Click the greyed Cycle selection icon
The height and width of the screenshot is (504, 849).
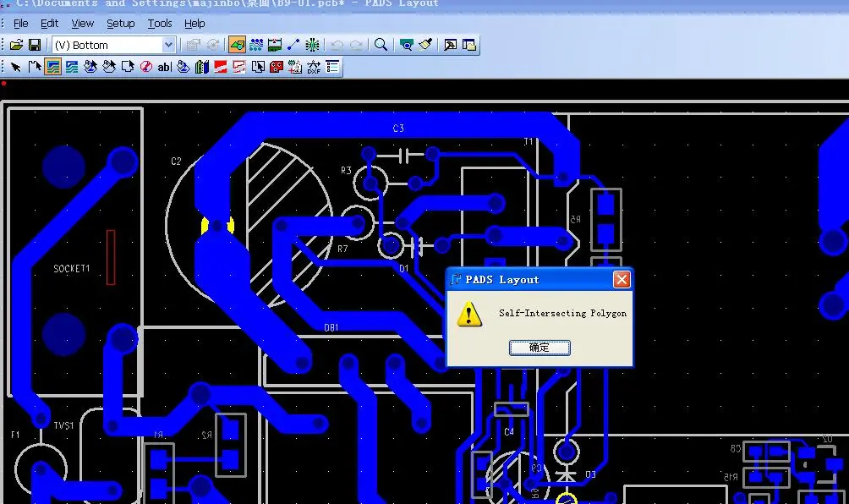click(x=213, y=45)
